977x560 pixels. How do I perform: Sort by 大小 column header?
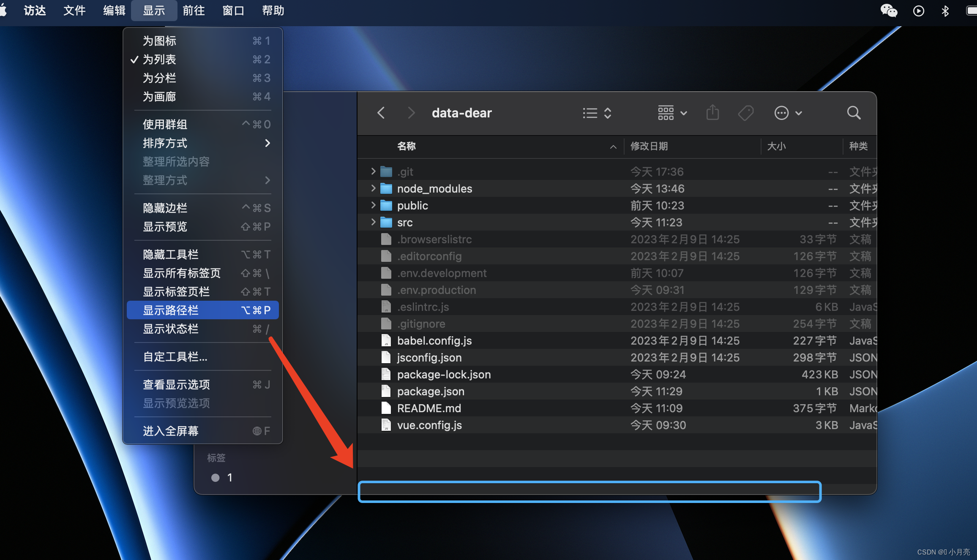(802, 146)
